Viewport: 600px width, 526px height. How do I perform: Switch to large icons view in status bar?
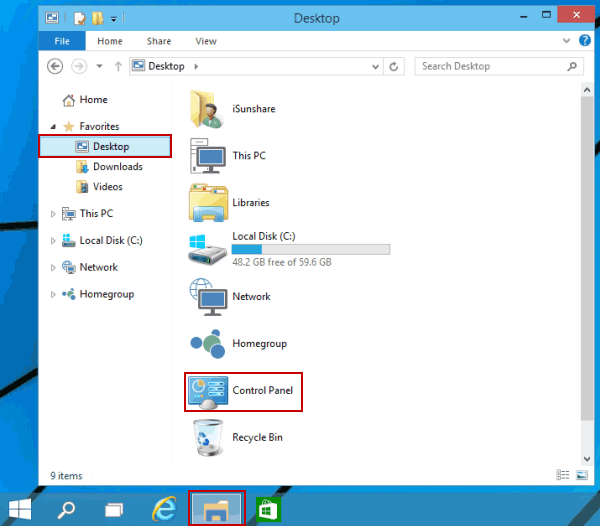coord(582,475)
